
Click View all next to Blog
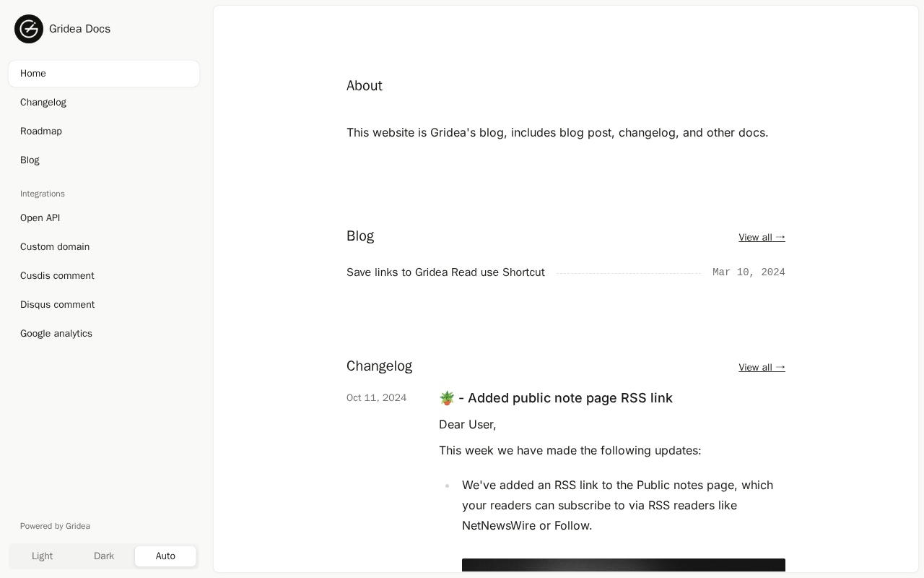[x=762, y=238]
